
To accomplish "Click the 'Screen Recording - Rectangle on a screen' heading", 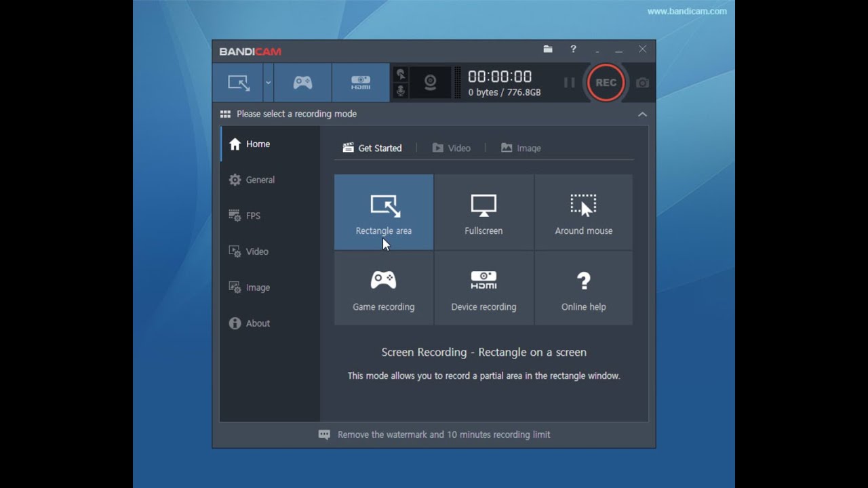I will (484, 352).
